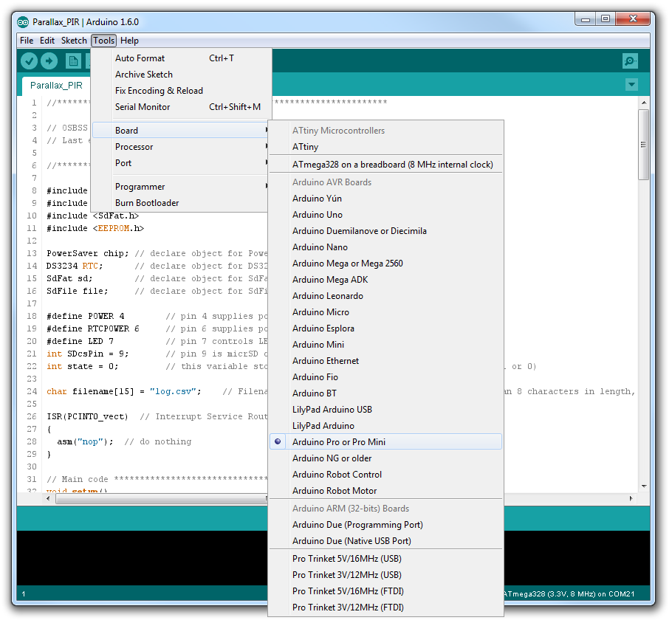Click vertical scrollbar up arrow
The width and height of the screenshot is (672, 623).
[644, 103]
